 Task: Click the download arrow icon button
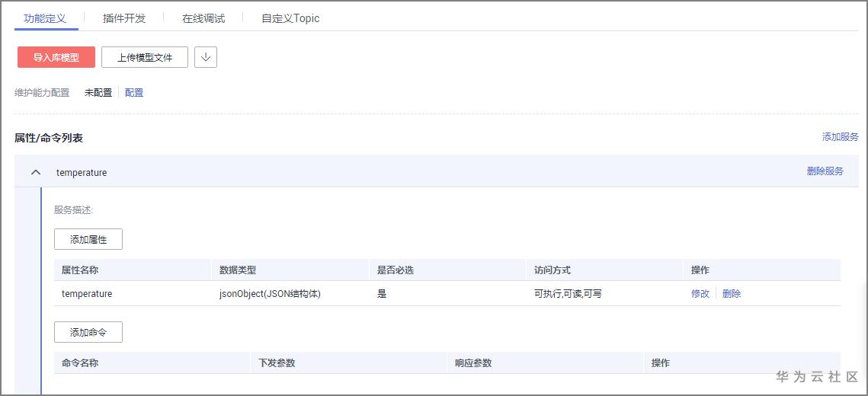coord(206,57)
